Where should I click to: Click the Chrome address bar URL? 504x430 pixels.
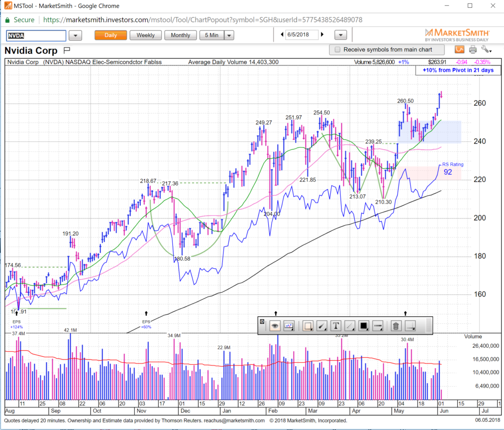(202, 20)
